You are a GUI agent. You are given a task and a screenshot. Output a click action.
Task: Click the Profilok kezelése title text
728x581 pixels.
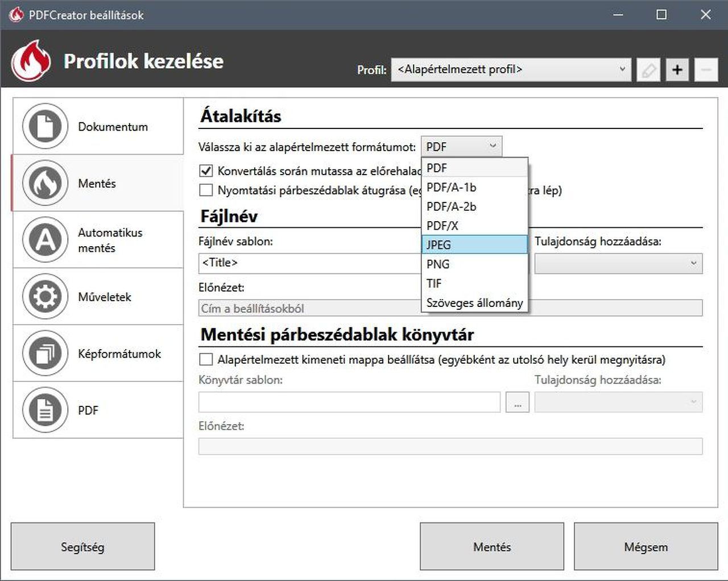[143, 61]
